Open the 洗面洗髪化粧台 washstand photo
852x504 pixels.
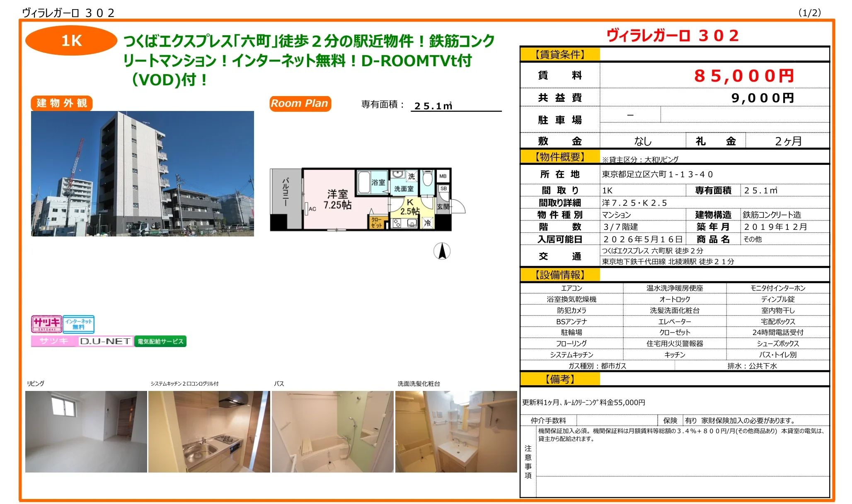(456, 432)
